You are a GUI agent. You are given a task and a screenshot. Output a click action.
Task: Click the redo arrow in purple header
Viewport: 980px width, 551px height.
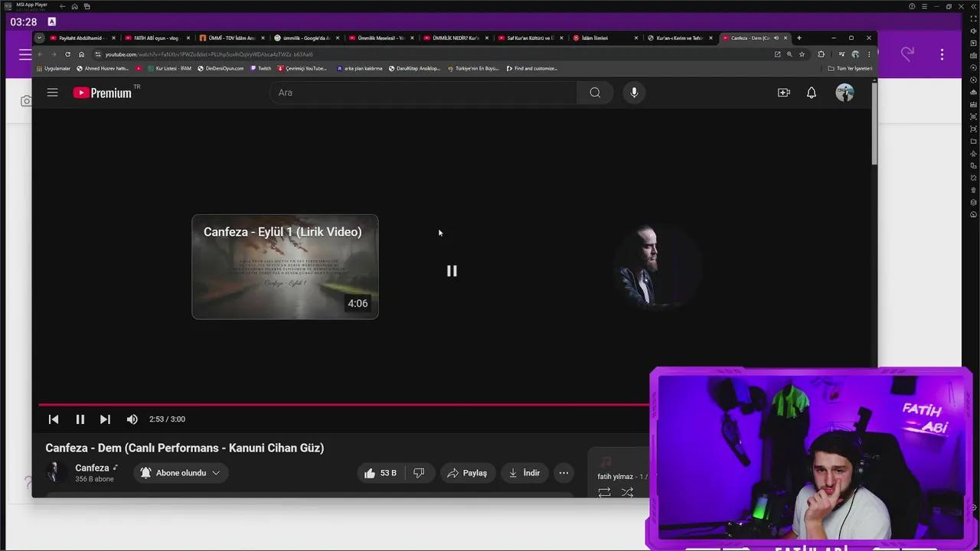coord(907,54)
